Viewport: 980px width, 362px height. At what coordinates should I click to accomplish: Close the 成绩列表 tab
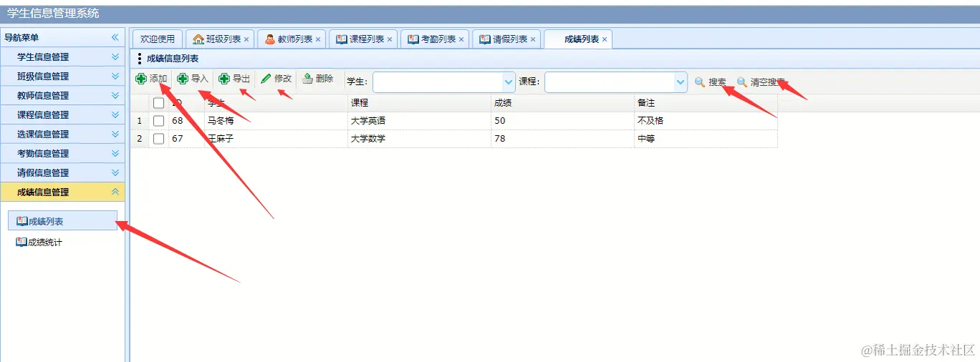click(605, 40)
